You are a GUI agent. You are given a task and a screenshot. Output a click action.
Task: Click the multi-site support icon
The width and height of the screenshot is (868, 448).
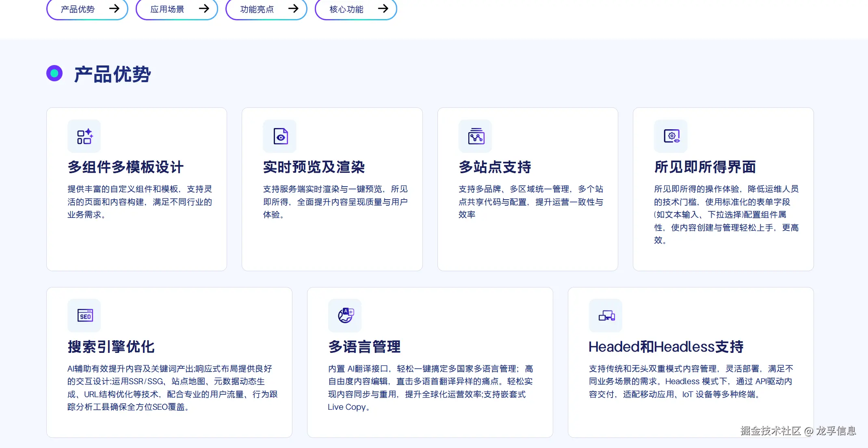pyautogui.click(x=475, y=137)
